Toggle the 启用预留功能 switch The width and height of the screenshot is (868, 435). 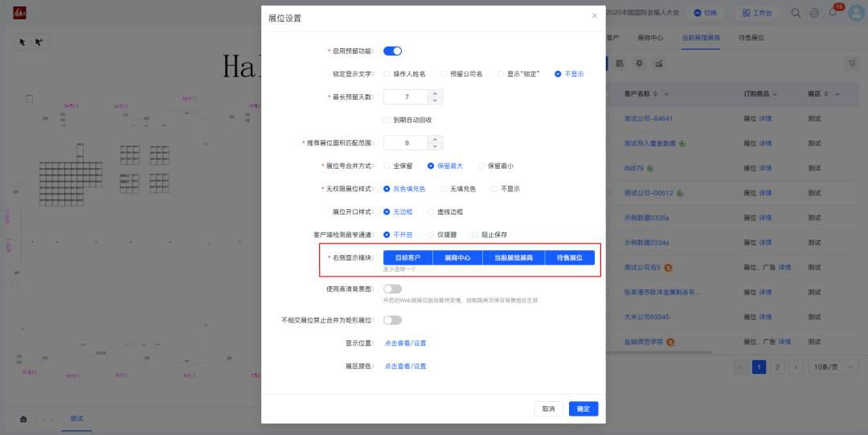tap(392, 51)
